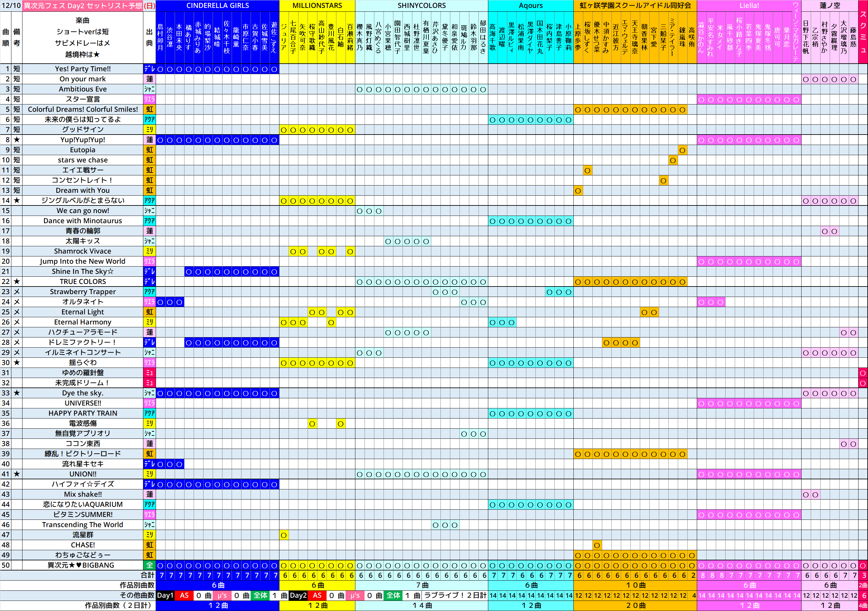Click the SHINYCOLORS group header

[x=422, y=6]
